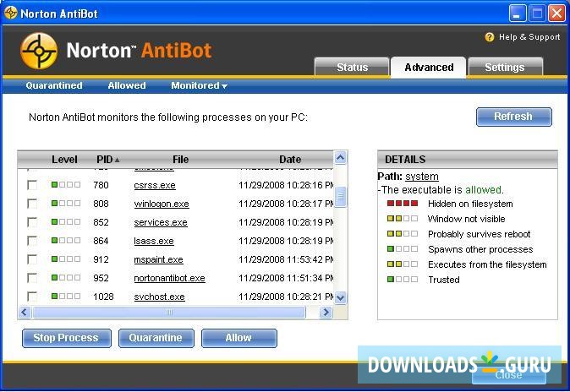Click the vertical scrollbar thumb
This screenshot has height=392, width=570.
(340, 197)
